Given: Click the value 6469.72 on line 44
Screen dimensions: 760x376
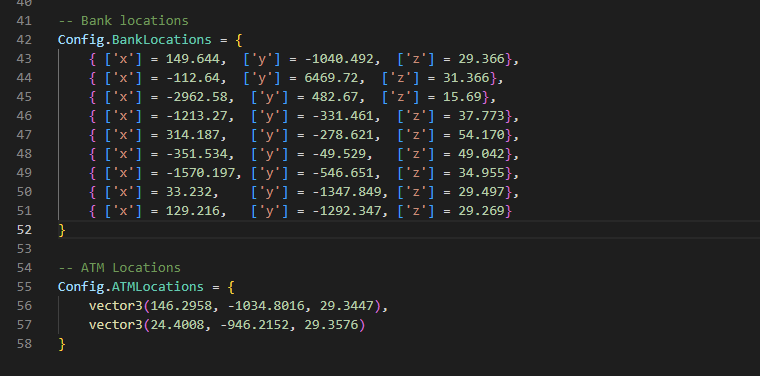Looking at the screenshot, I should [x=331, y=78].
